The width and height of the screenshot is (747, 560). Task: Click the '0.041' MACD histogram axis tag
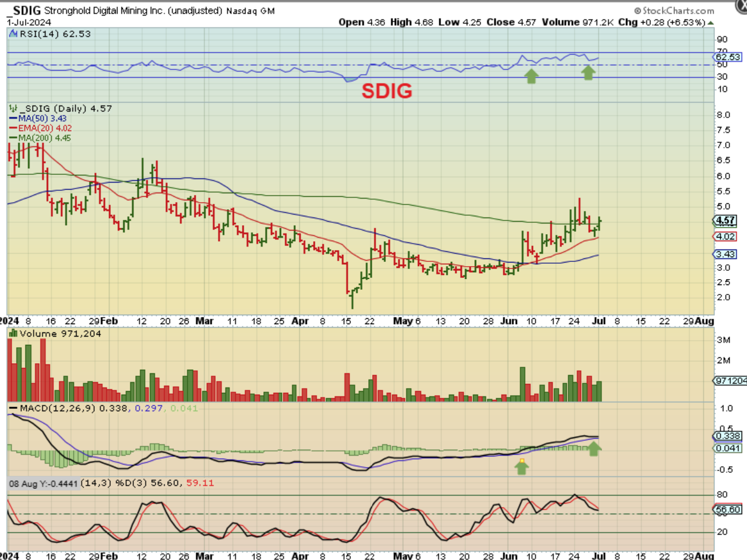click(x=728, y=448)
